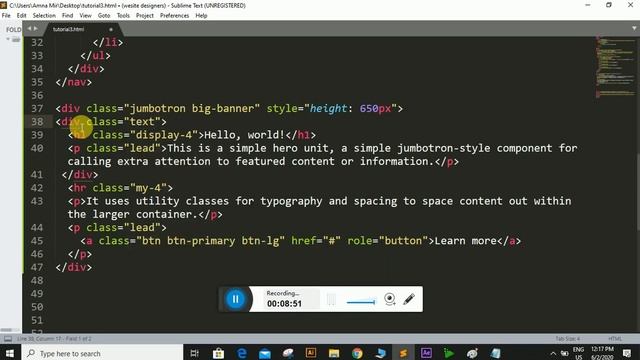Screen dimensions: 640x360
Task: Focus the Windows search box
Action: pyautogui.click(x=102, y=353)
